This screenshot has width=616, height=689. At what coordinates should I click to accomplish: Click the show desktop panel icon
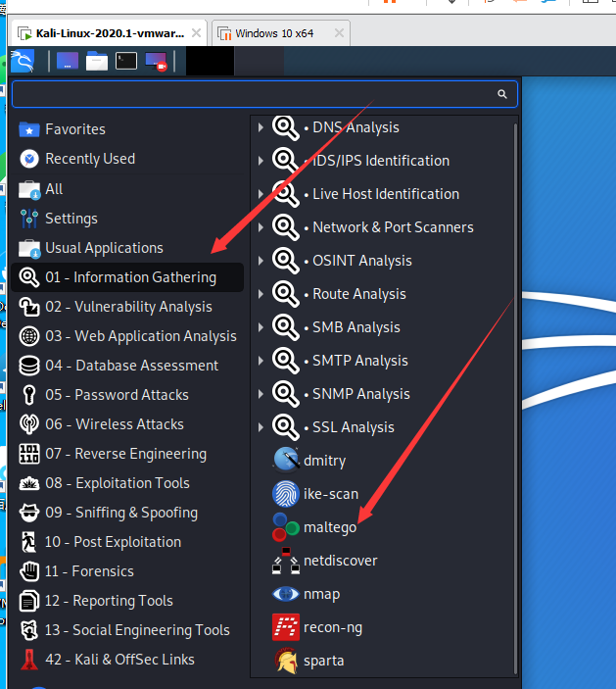click(68, 61)
